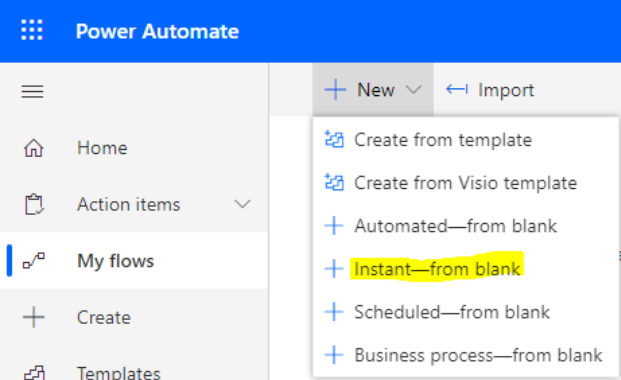
Task: Click the Import button text
Action: point(506,90)
